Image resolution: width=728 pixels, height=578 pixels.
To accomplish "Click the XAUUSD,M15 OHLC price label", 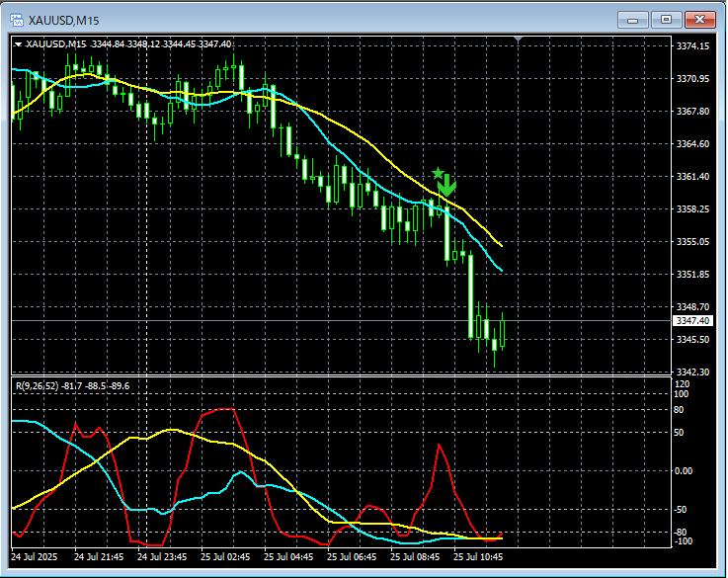I will point(128,44).
